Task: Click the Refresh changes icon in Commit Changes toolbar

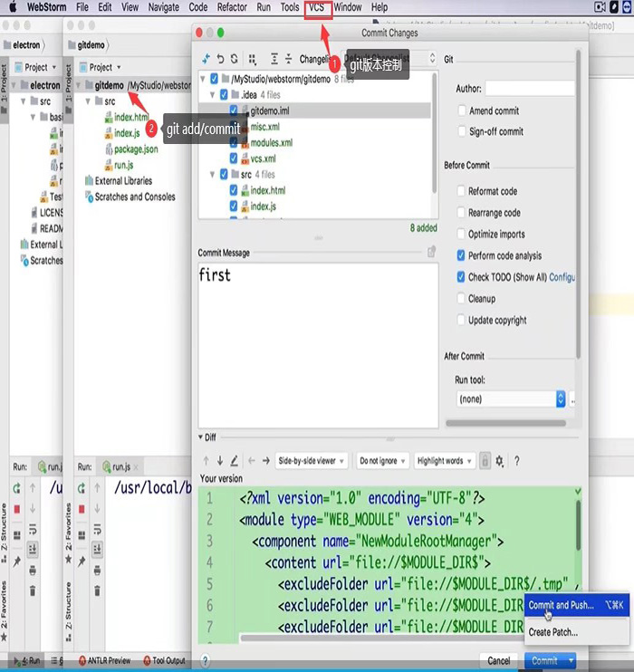Action: [234, 58]
